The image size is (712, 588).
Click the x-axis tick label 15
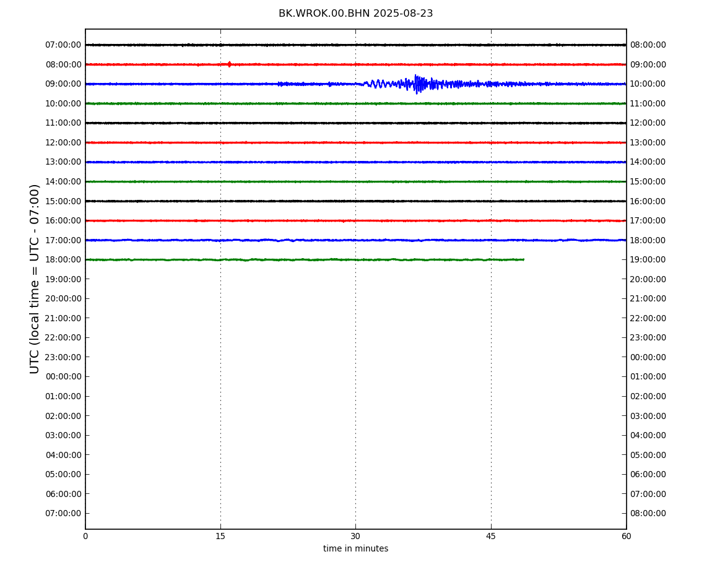(220, 536)
